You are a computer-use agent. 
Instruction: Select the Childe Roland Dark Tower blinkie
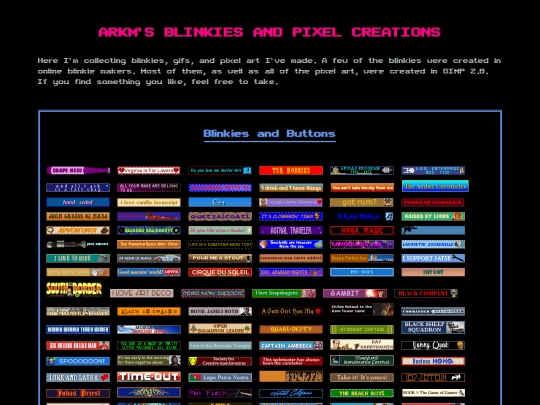tap(362, 309)
